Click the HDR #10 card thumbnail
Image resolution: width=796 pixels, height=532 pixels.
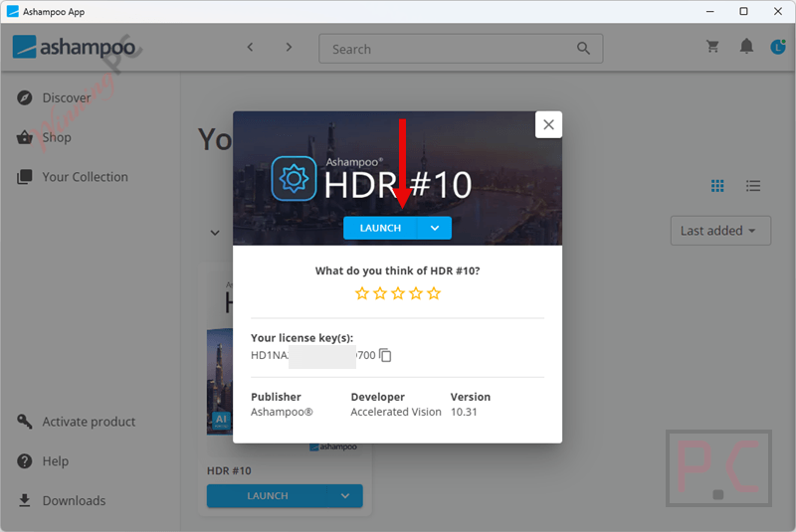tap(220, 382)
